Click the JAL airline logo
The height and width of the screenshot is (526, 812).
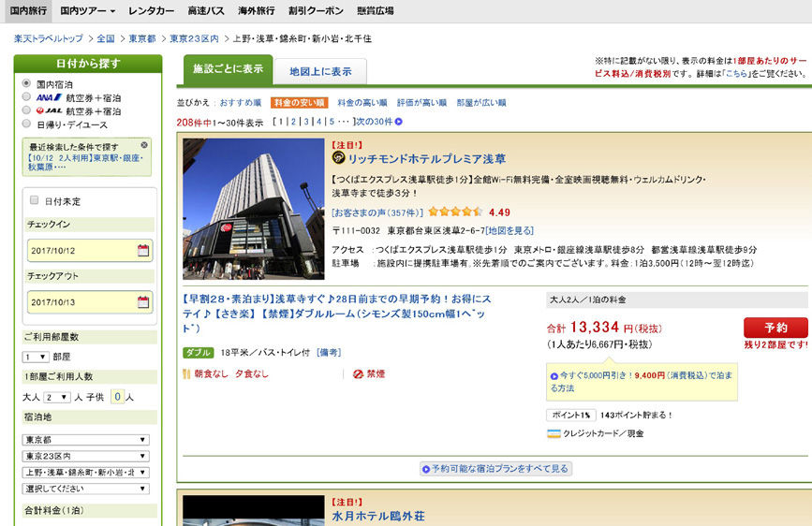point(50,110)
